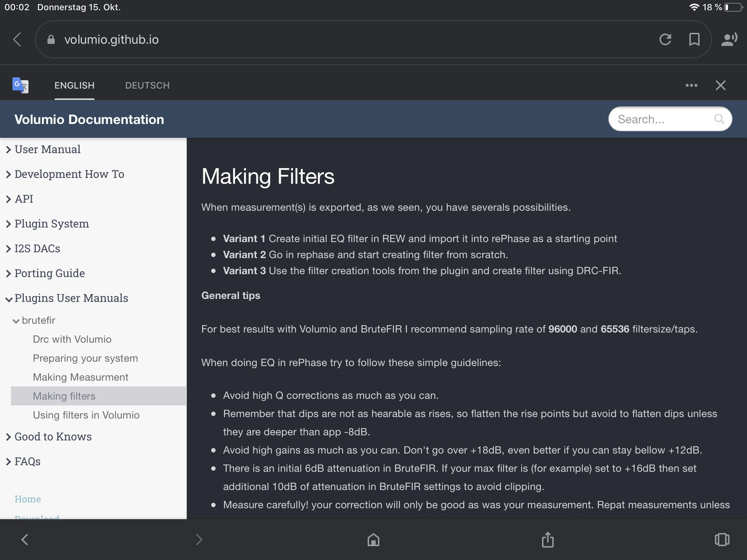747x560 pixels.
Task: Reload the page with the refresh icon
Action: 665,39
